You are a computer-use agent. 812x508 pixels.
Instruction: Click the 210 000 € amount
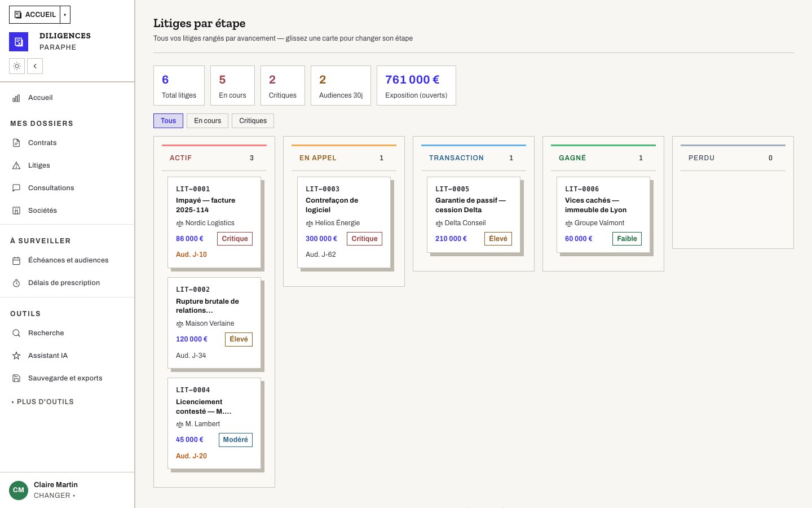click(451, 239)
